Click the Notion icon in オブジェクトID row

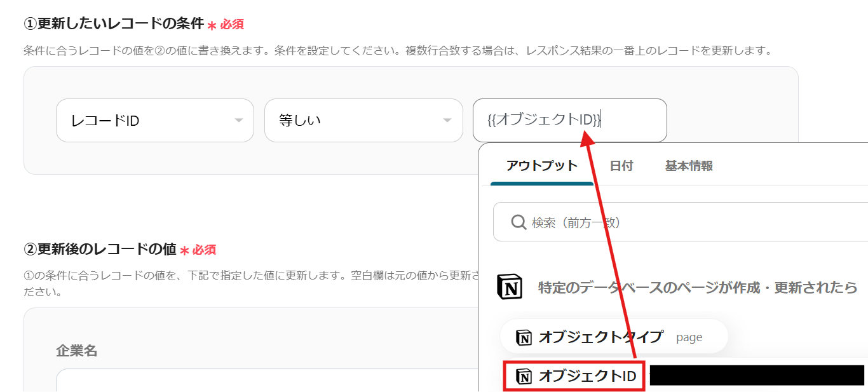(x=524, y=376)
